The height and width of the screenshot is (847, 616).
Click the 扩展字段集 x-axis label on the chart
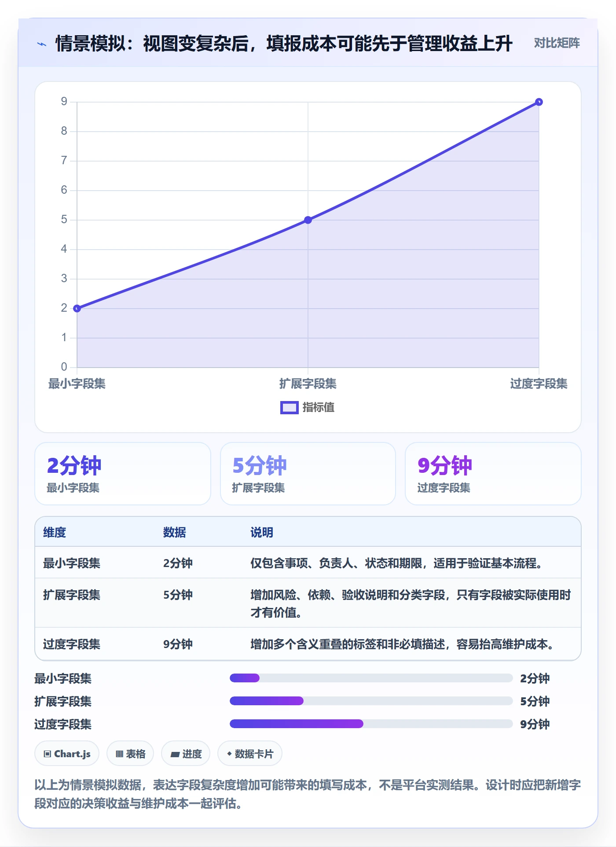click(308, 384)
